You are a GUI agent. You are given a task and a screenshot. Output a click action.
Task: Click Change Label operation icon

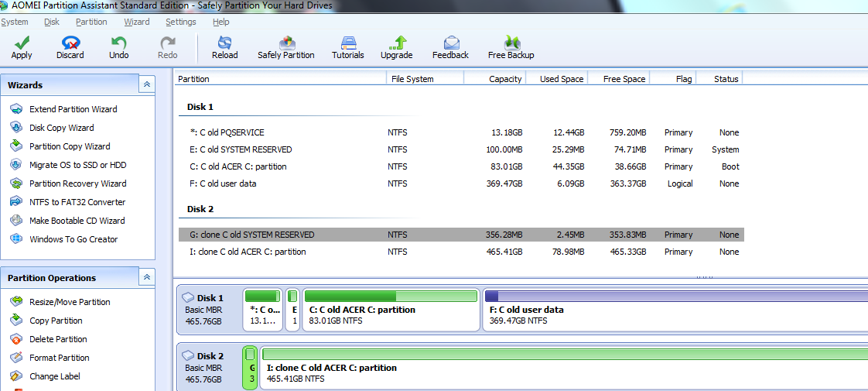pyautogui.click(x=17, y=376)
